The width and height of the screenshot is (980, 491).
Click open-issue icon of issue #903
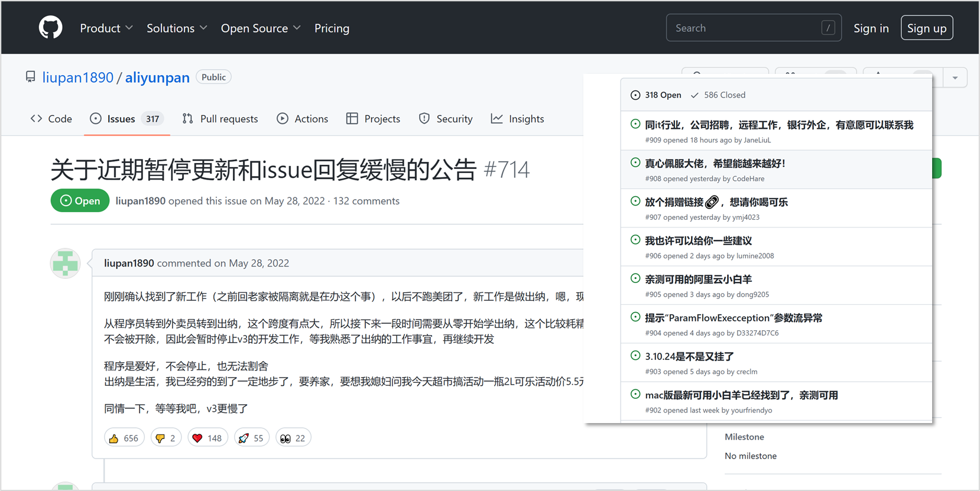(x=635, y=356)
